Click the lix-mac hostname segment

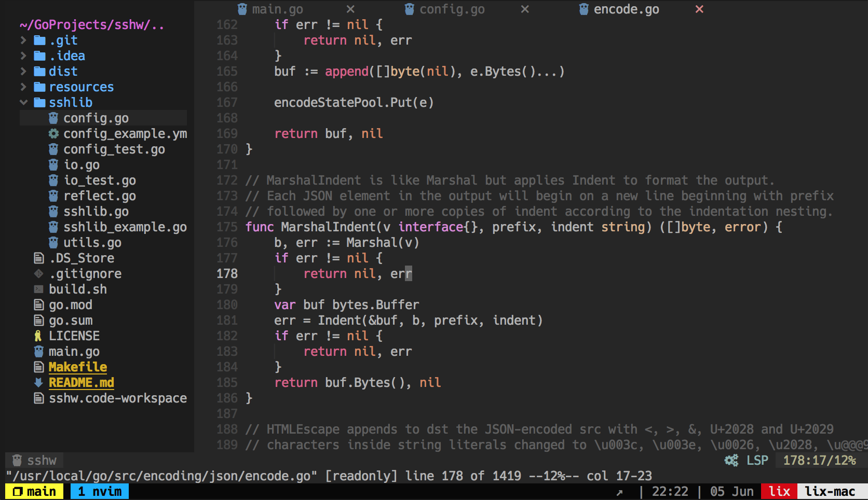830,492
